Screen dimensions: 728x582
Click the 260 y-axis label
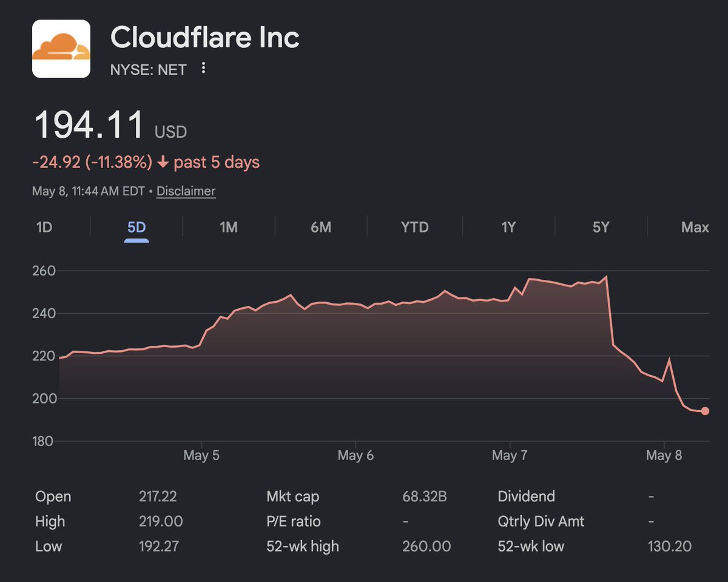point(43,271)
